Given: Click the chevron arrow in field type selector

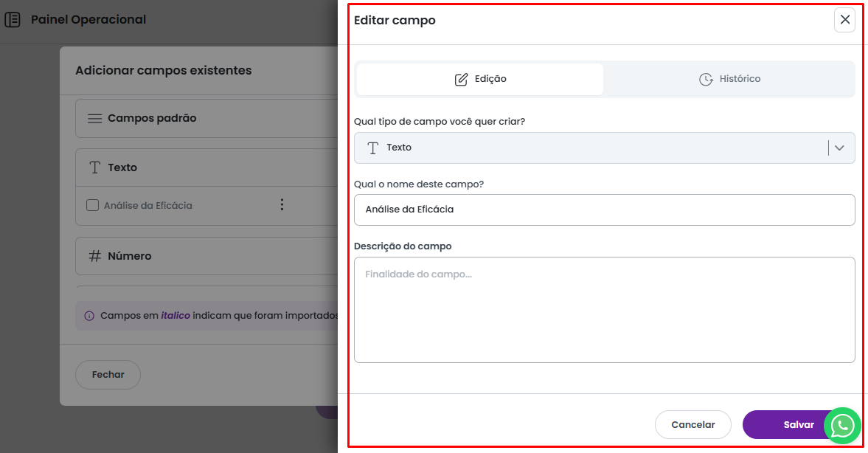Looking at the screenshot, I should pyautogui.click(x=839, y=148).
